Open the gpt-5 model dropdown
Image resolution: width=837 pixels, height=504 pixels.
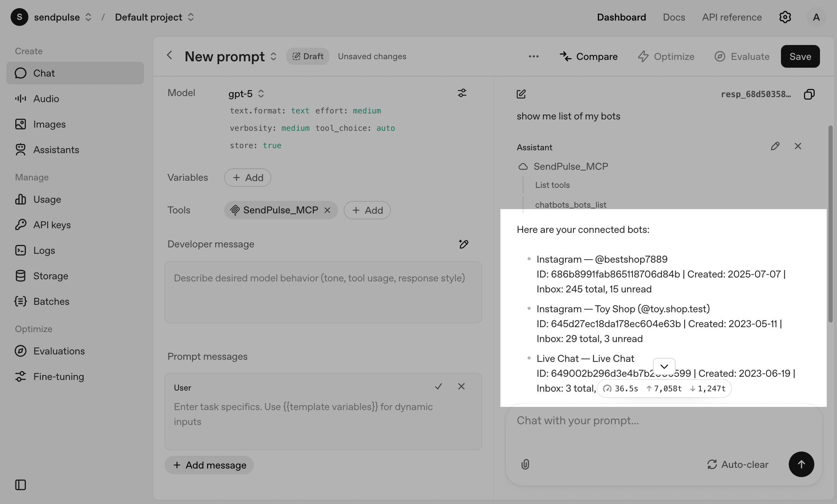[246, 94]
